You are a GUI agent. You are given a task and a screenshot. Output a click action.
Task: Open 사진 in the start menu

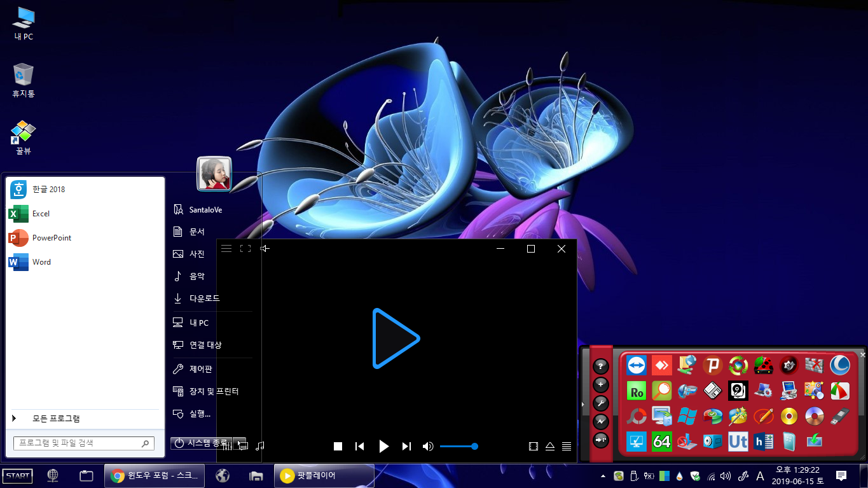tap(212, 254)
